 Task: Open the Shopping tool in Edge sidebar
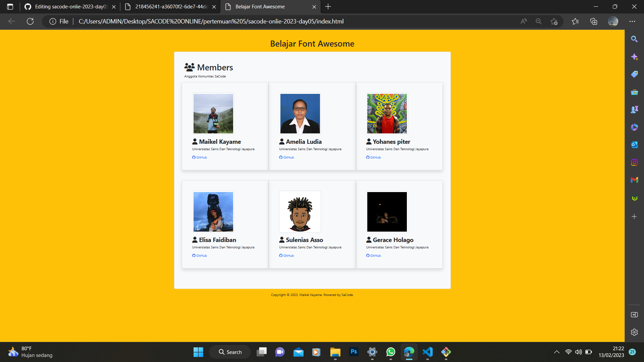coord(634,74)
